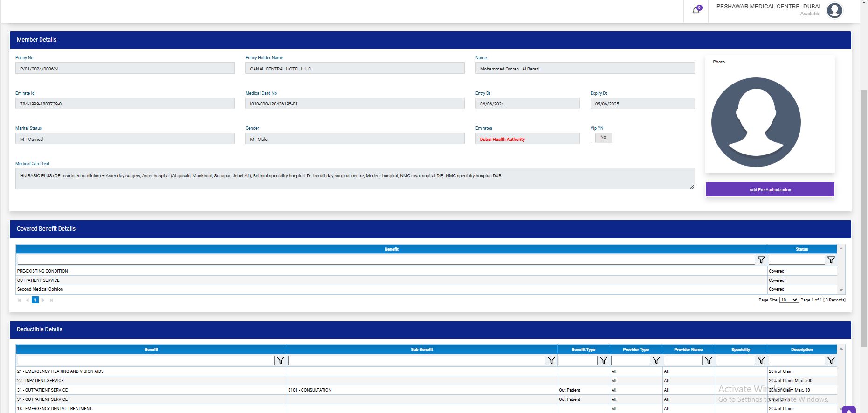Open the notifications bell icon
The width and height of the screenshot is (868, 413).
click(x=696, y=10)
